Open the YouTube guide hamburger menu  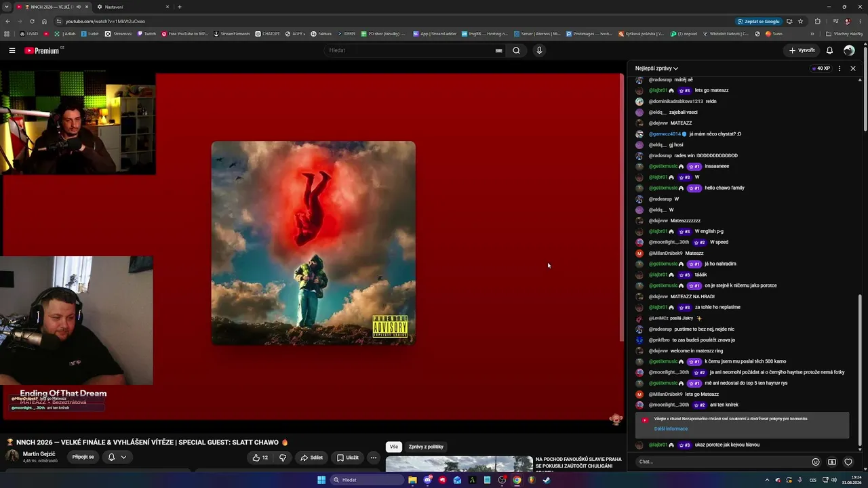pos(12,50)
